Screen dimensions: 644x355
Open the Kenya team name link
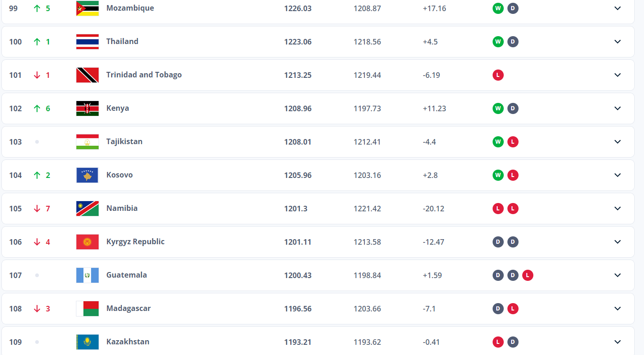click(118, 108)
